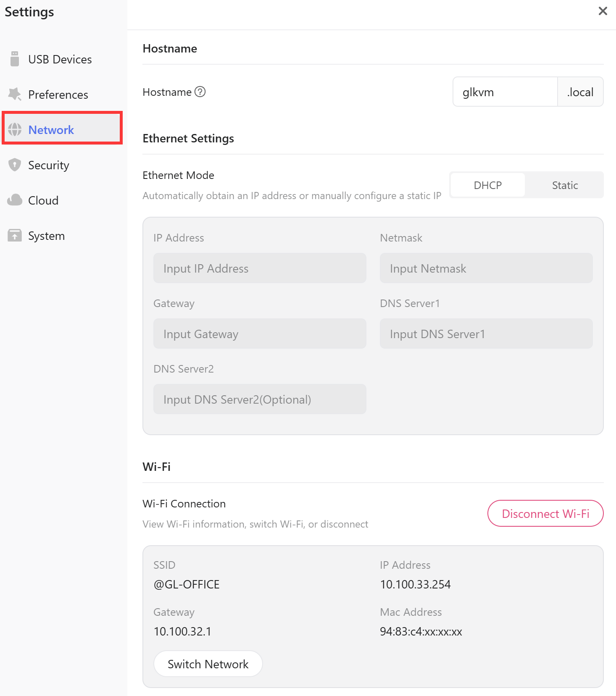Click the Hostname help question mark icon
Screen dimensions: 616x696
click(200, 92)
